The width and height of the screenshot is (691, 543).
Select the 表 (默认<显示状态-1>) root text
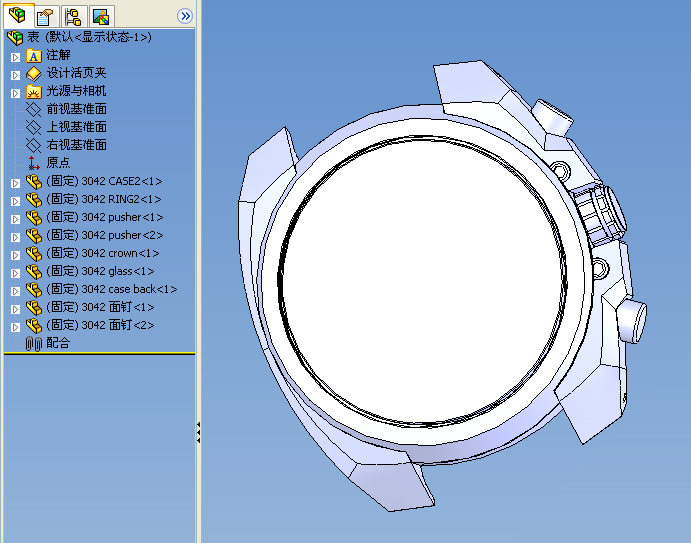click(89, 37)
